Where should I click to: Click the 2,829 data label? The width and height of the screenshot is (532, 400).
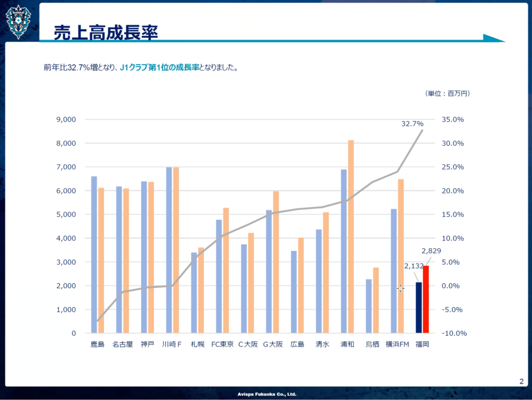coord(431,251)
